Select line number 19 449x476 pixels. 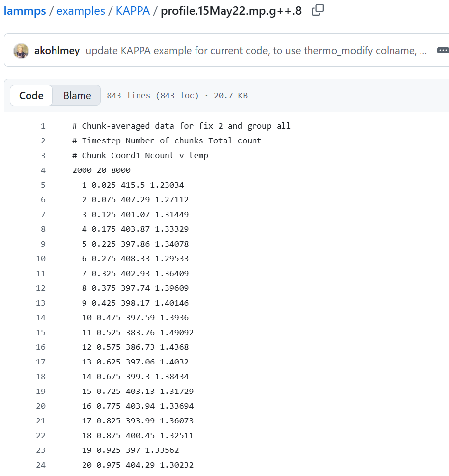pos(41,392)
